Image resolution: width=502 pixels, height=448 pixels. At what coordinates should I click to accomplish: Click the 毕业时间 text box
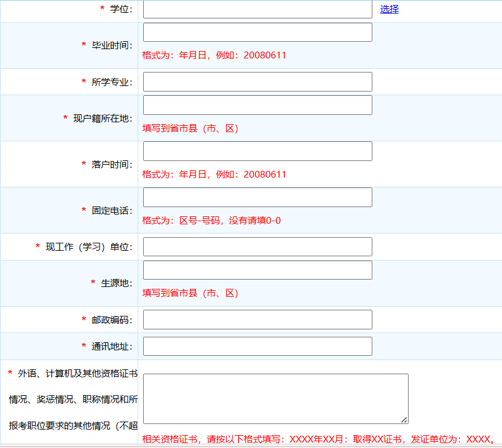tap(257, 33)
